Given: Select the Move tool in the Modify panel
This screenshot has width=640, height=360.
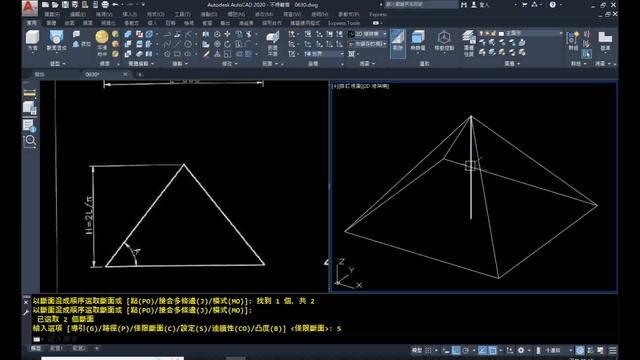Looking at the screenshot, I should [x=227, y=34].
